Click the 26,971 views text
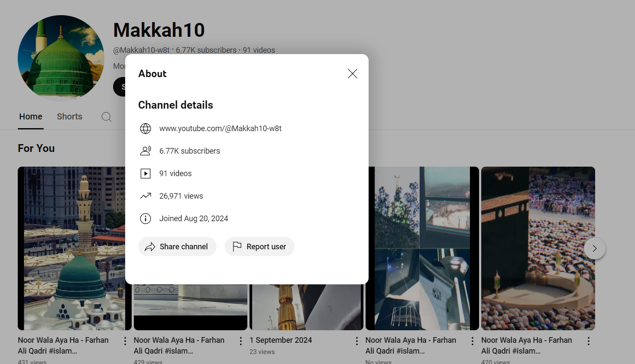 (181, 196)
